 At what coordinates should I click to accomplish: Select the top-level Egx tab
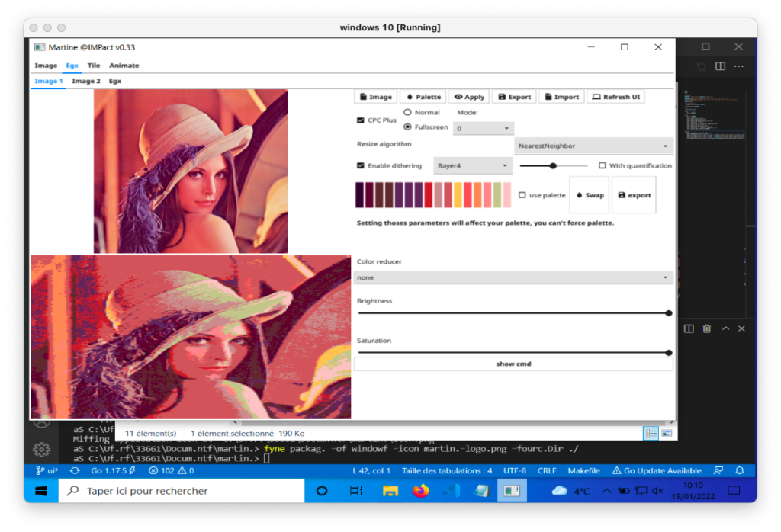tap(72, 66)
